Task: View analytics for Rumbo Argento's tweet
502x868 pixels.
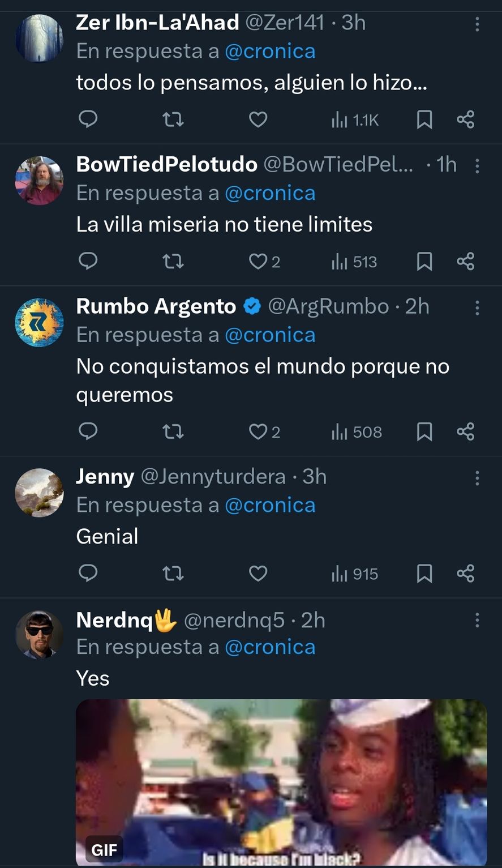Action: click(x=357, y=433)
